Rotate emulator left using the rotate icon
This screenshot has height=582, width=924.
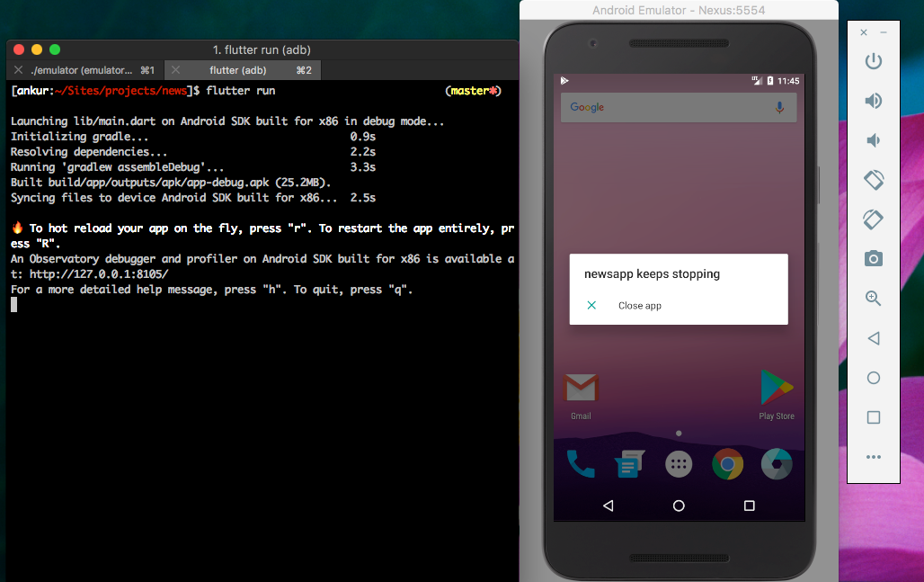click(874, 180)
